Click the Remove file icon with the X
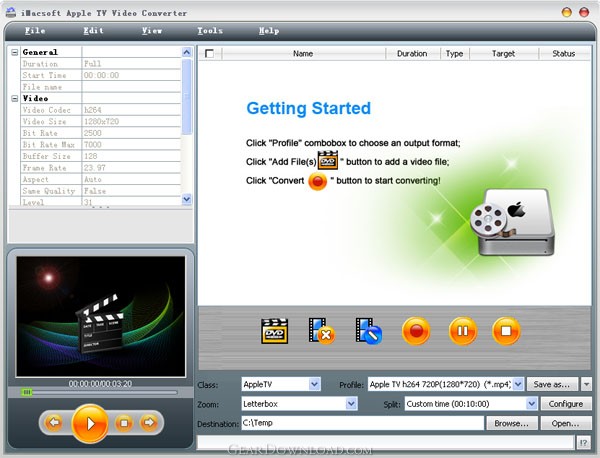Viewport: 600px width, 458px height. 321,331
